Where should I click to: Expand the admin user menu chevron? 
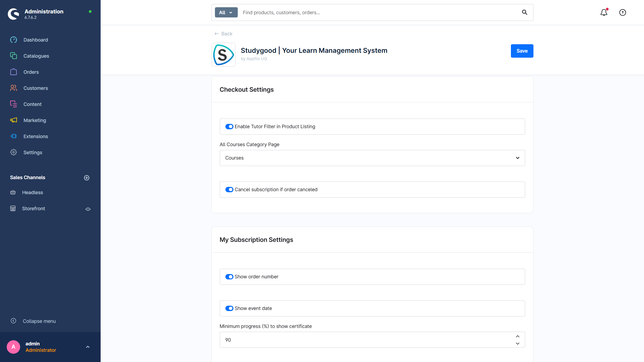88,347
